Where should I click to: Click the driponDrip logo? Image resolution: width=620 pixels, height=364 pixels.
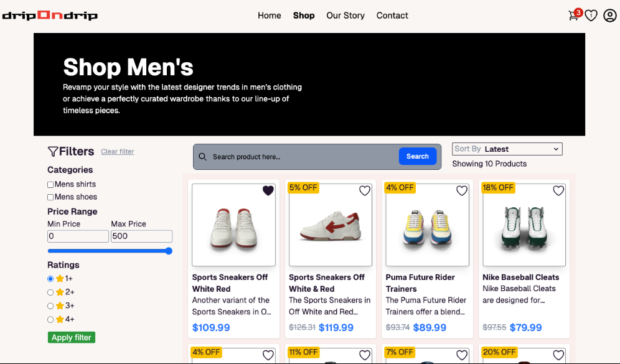point(50,16)
